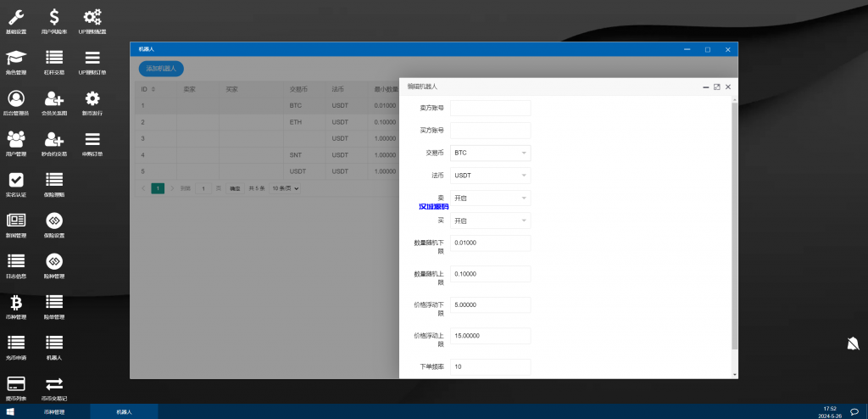Open taskbar notification chat icon
Screen dimensions: 868x419
pos(854,412)
